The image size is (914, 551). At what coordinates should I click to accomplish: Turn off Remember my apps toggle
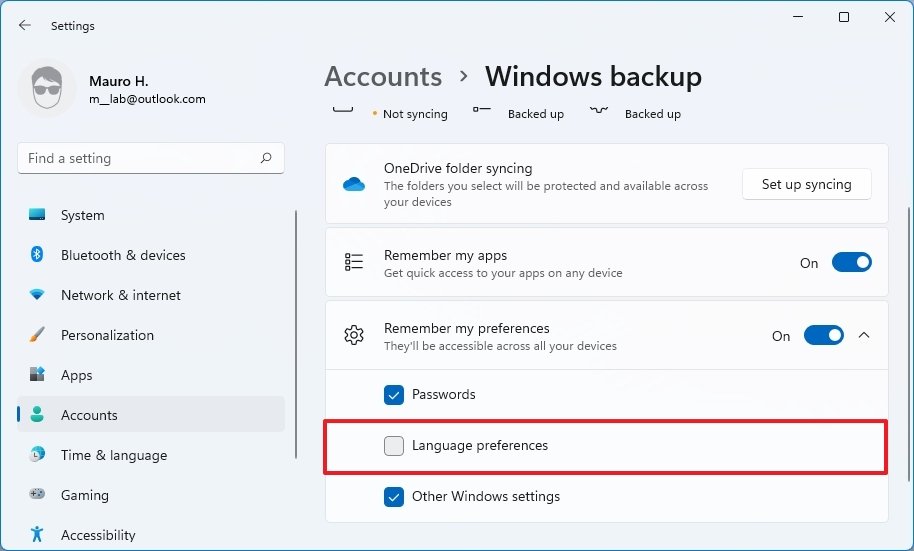pyautogui.click(x=851, y=263)
